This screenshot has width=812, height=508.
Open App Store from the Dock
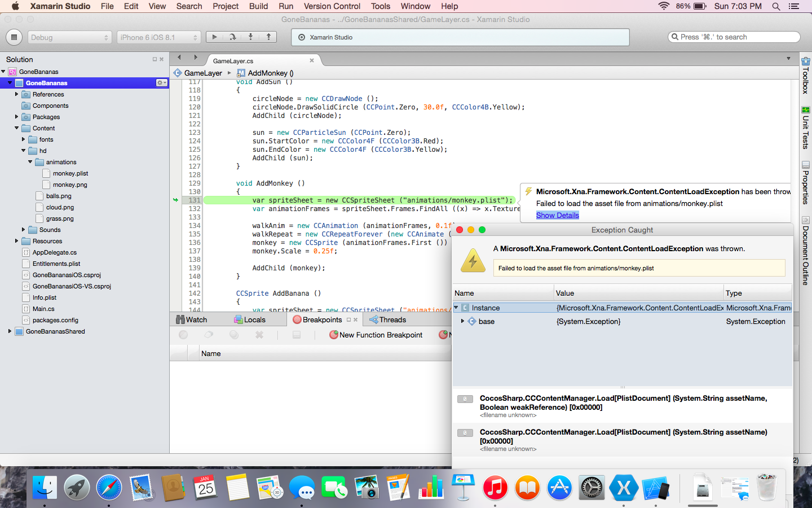coord(559,487)
